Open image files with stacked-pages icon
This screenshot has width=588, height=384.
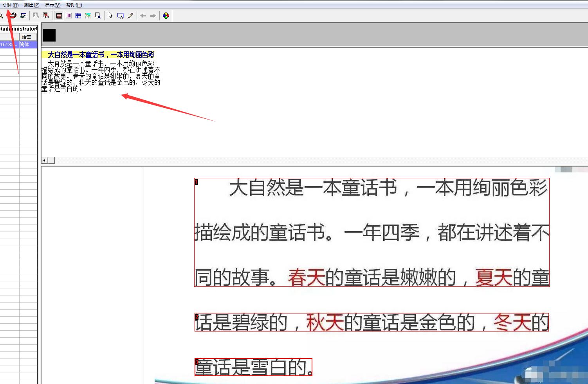tap(13, 15)
